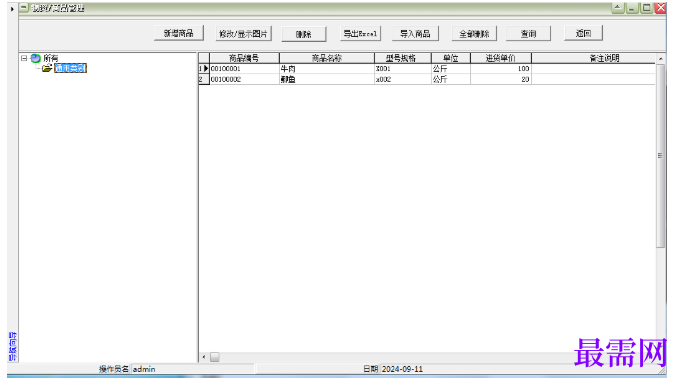Click the date field 2024-09-11

[x=402, y=369]
